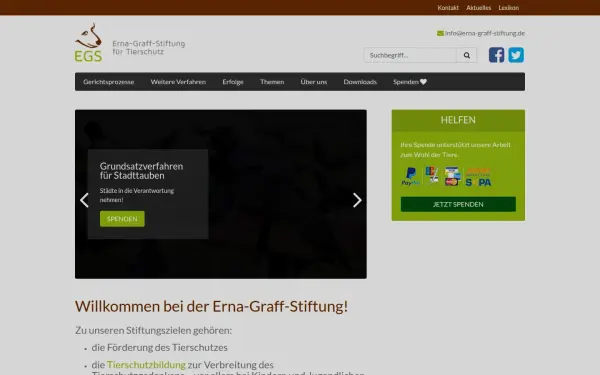Click the credit card payment icon
Screen dimensions: 600x375
(452, 176)
